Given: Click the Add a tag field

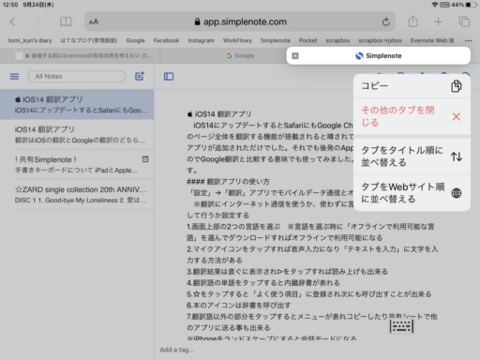Looking at the screenshot, I should coord(177,350).
